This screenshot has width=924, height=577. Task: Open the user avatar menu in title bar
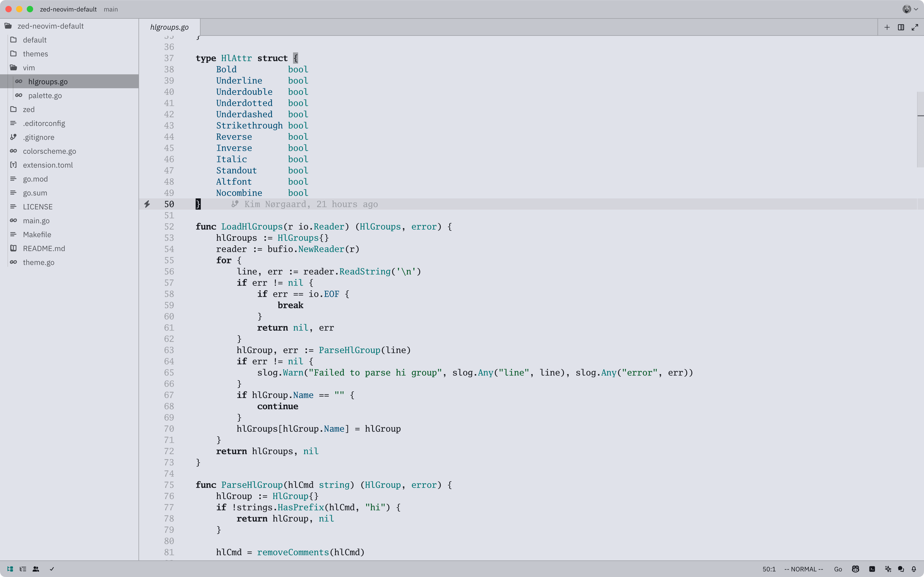[910, 9]
